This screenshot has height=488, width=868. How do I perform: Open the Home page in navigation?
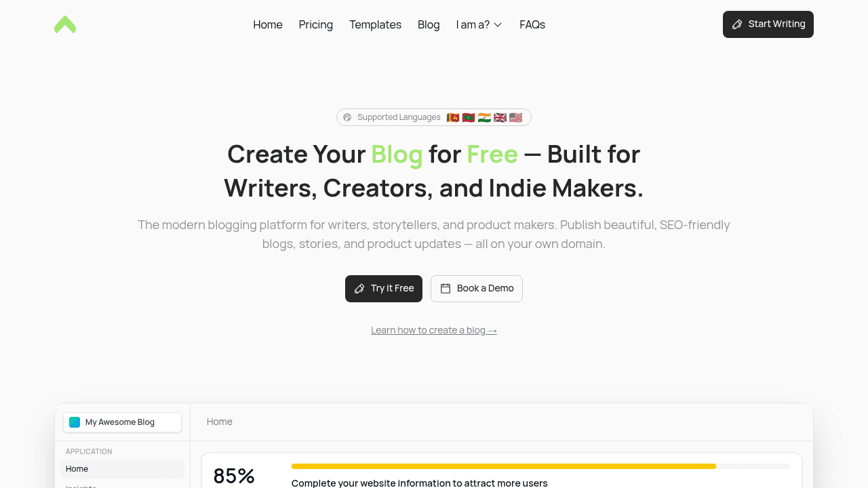[x=268, y=24]
